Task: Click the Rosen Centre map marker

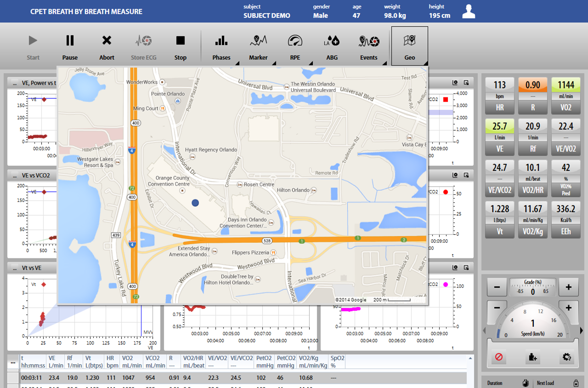Action: 239,184
